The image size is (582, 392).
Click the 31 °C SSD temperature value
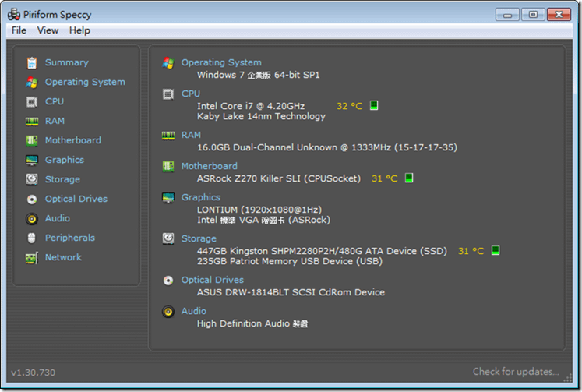pos(471,251)
